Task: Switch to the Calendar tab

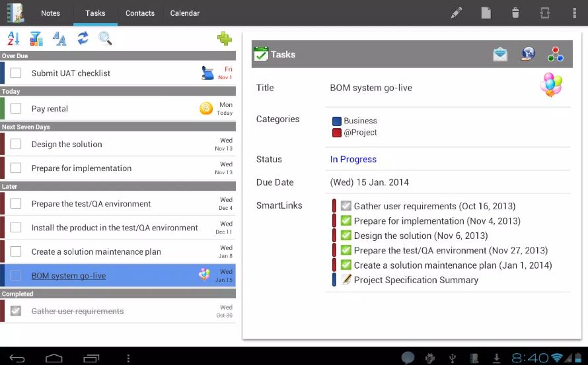Action: pos(185,13)
